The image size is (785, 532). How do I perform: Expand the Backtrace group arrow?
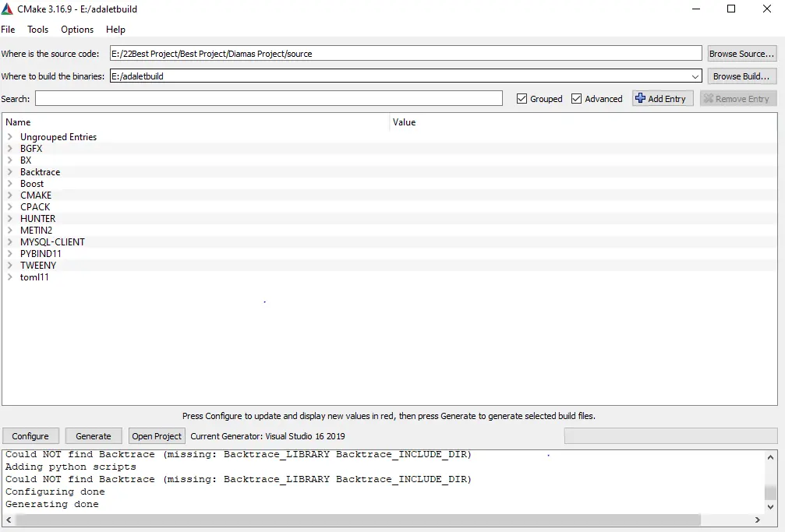point(10,171)
